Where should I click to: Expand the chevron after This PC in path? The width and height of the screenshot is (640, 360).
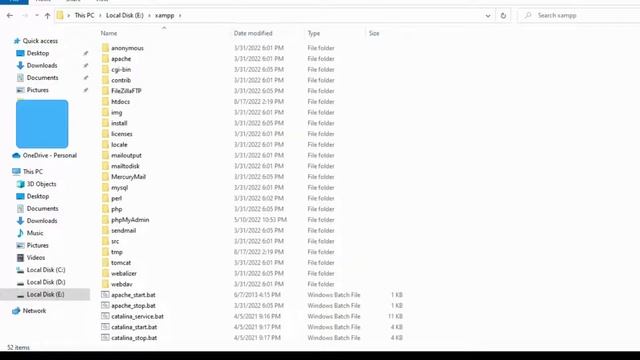[x=100, y=16]
